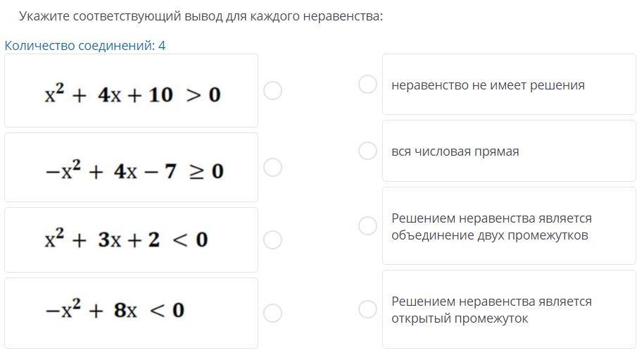Click the word 'неравенства' in the instruction heading
644x360 pixels.
click(342, 15)
